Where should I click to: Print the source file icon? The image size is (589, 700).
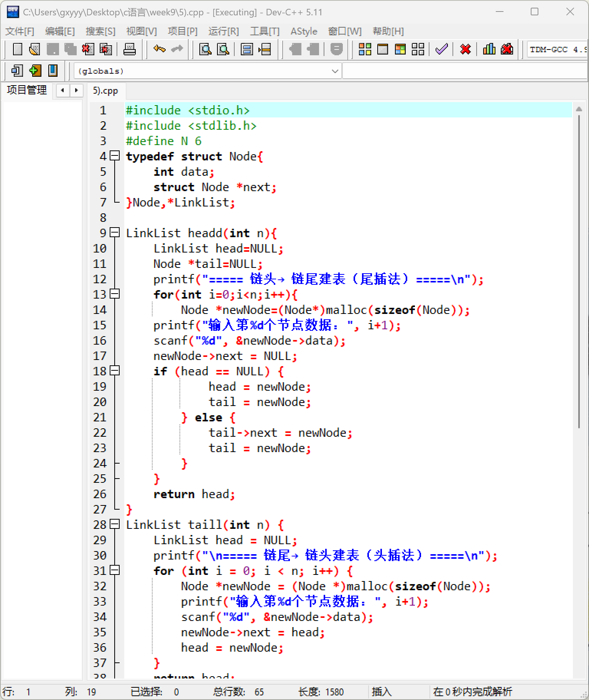[130, 49]
